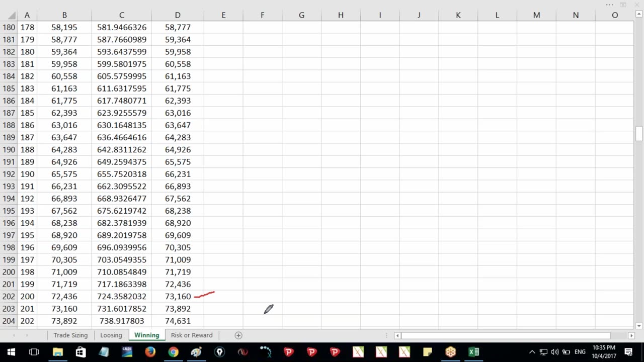Click the vertical scrollbar thumb

[639, 134]
